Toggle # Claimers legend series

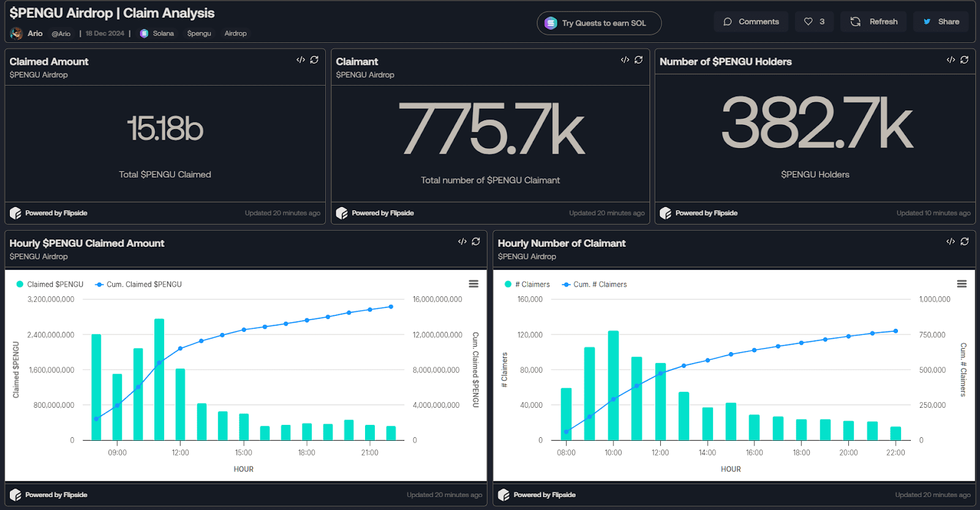(x=527, y=285)
